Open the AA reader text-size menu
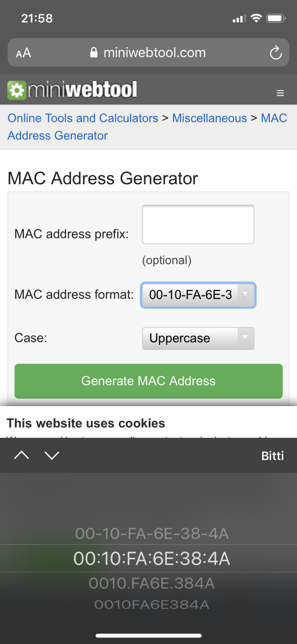 point(23,53)
